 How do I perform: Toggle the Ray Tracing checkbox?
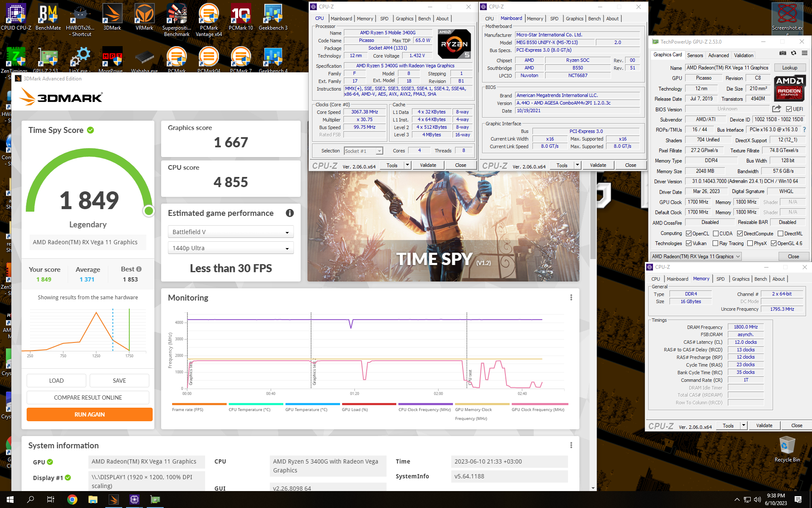click(x=715, y=243)
